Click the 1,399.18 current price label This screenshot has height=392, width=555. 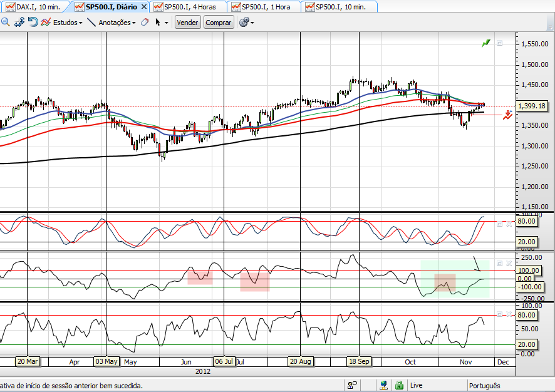[x=532, y=106]
